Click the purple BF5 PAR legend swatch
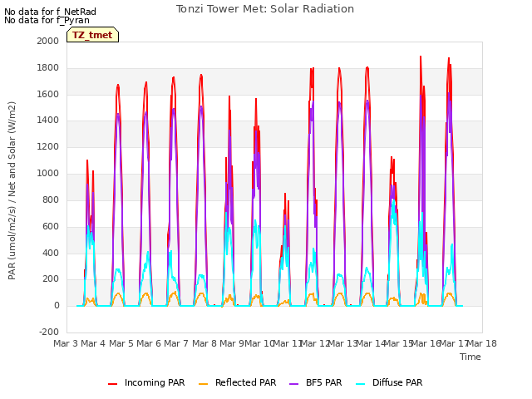 coord(293,384)
